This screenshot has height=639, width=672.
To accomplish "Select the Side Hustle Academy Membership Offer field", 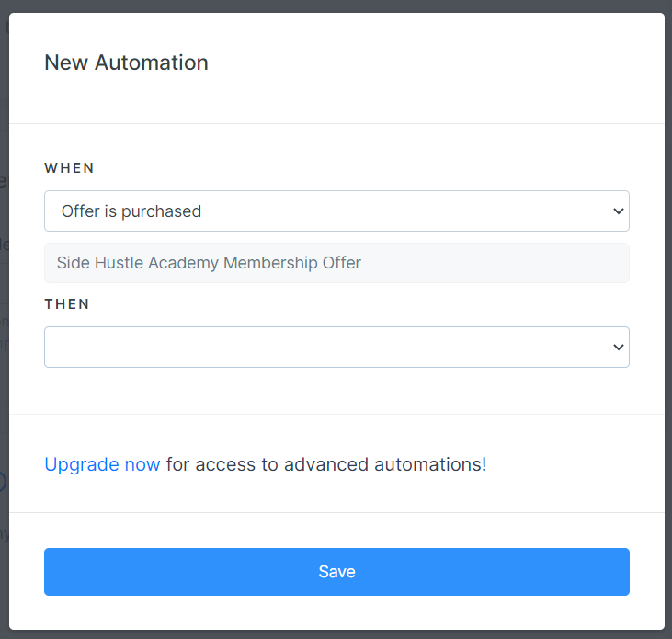I will coord(336,263).
